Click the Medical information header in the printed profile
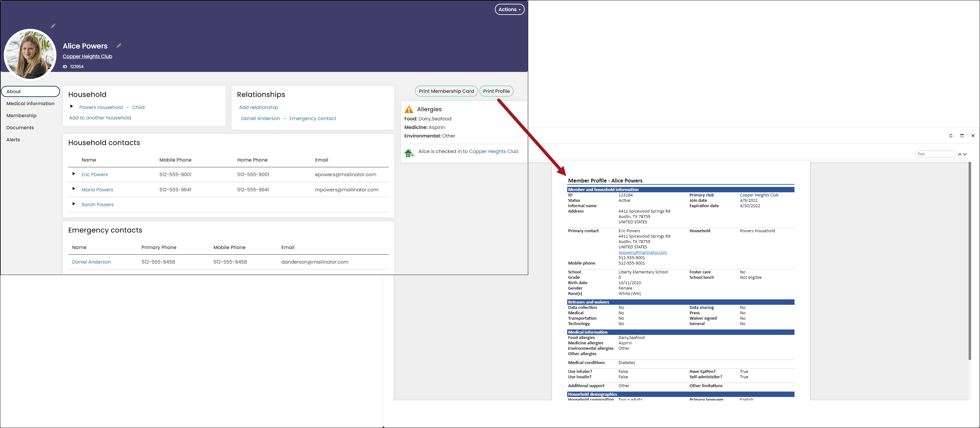This screenshot has width=980, height=428. [680, 332]
